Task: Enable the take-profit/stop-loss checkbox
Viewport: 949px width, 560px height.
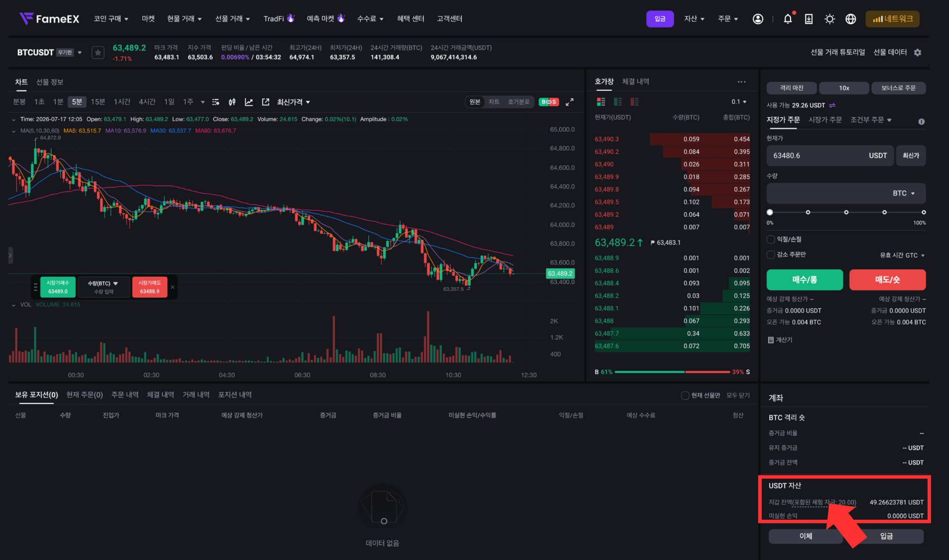Action: tap(771, 239)
